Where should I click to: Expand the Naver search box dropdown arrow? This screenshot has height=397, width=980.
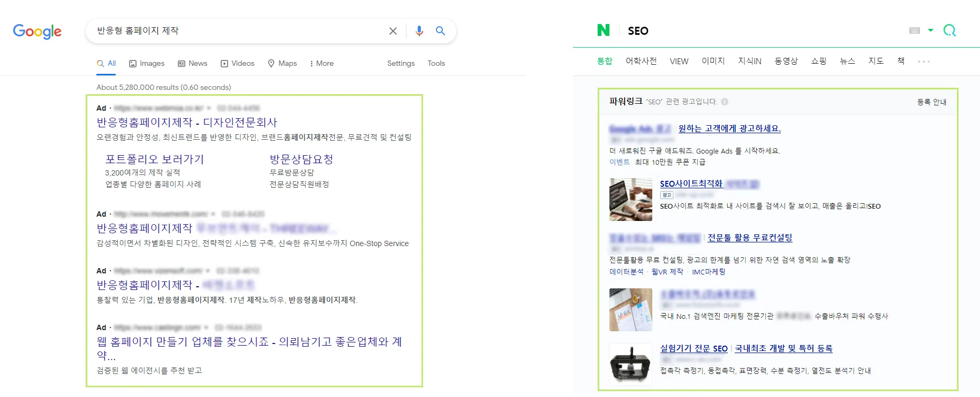pos(930,30)
